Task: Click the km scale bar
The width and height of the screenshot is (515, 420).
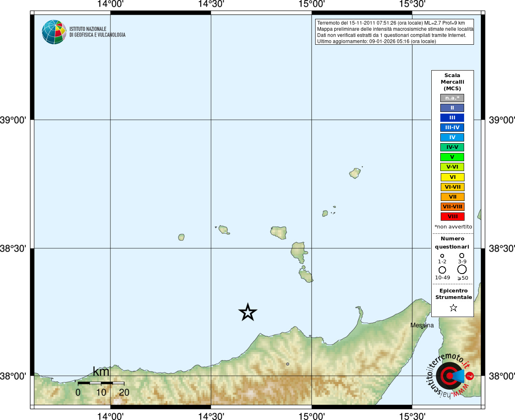Action: tap(101, 383)
